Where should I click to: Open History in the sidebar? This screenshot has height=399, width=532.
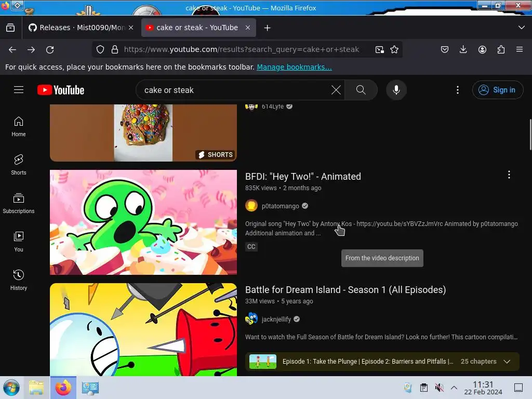click(19, 280)
